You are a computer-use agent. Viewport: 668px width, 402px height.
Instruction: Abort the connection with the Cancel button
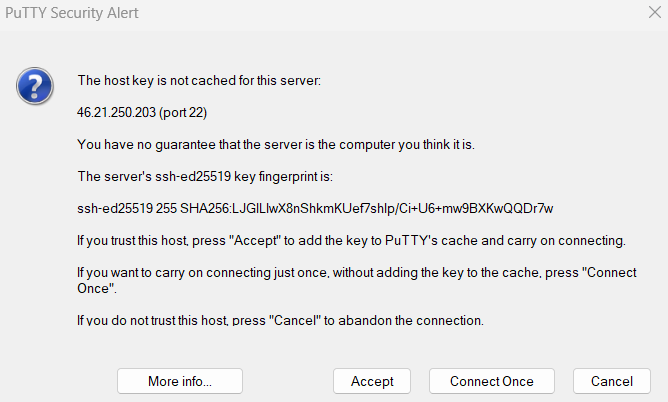tap(612, 381)
